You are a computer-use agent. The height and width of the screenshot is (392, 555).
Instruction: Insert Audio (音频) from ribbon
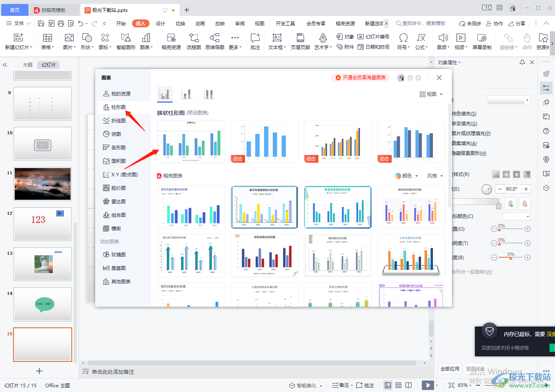tap(443, 42)
